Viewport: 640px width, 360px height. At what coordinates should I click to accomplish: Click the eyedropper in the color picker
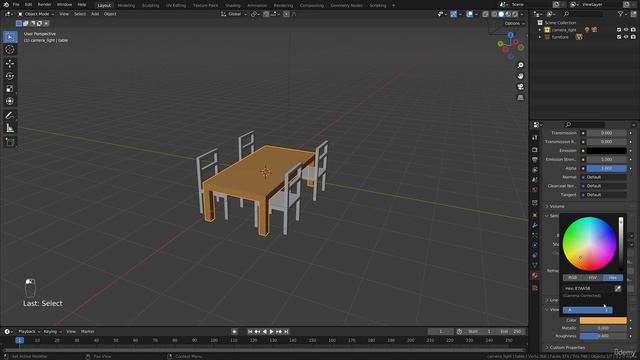click(618, 289)
